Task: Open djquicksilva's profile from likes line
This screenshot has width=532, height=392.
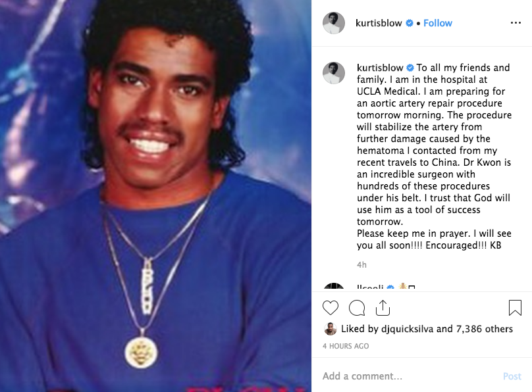Action: pos(407,329)
